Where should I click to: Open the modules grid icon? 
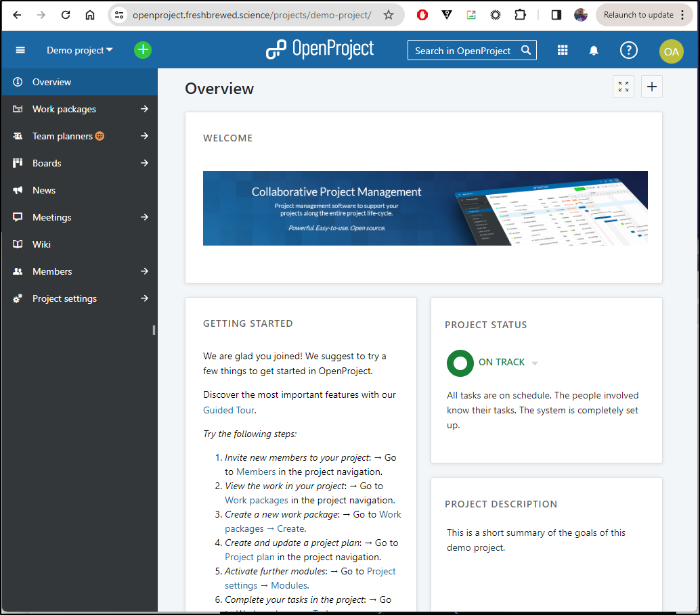[x=563, y=50]
